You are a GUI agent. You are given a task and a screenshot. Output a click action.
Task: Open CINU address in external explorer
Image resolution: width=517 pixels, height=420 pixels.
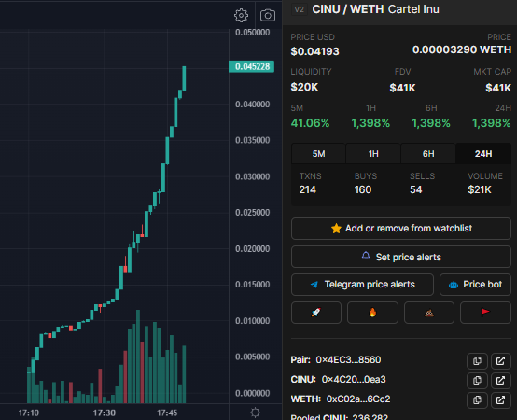[500, 380]
